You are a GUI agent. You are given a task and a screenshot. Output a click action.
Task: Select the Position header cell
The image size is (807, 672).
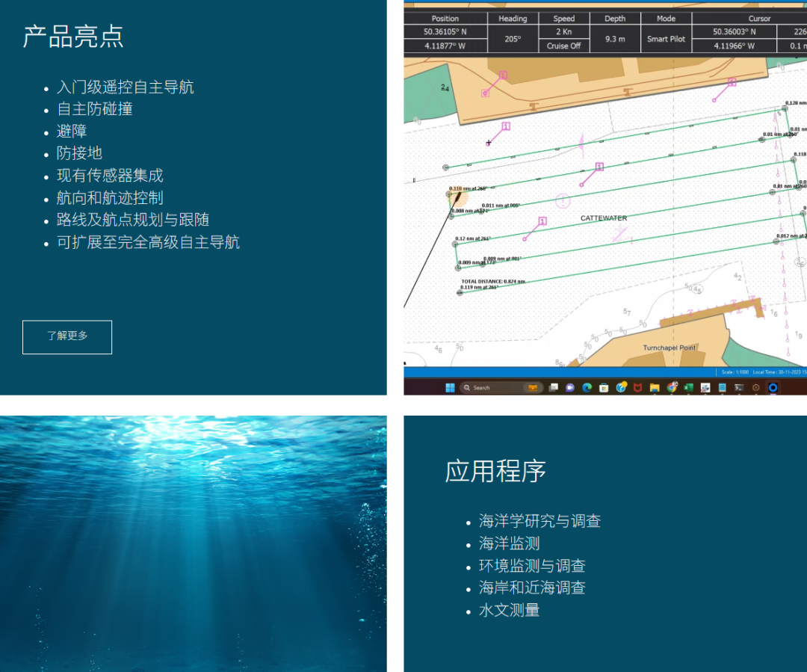click(445, 19)
